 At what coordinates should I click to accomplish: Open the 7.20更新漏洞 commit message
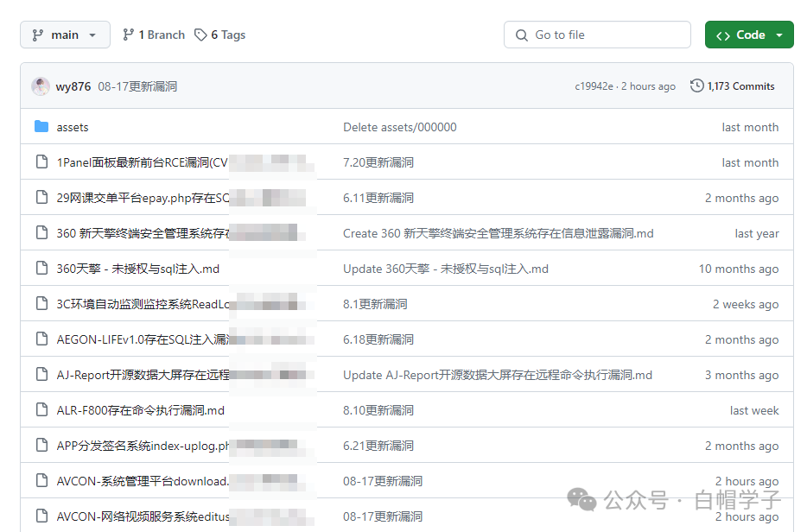click(x=378, y=162)
